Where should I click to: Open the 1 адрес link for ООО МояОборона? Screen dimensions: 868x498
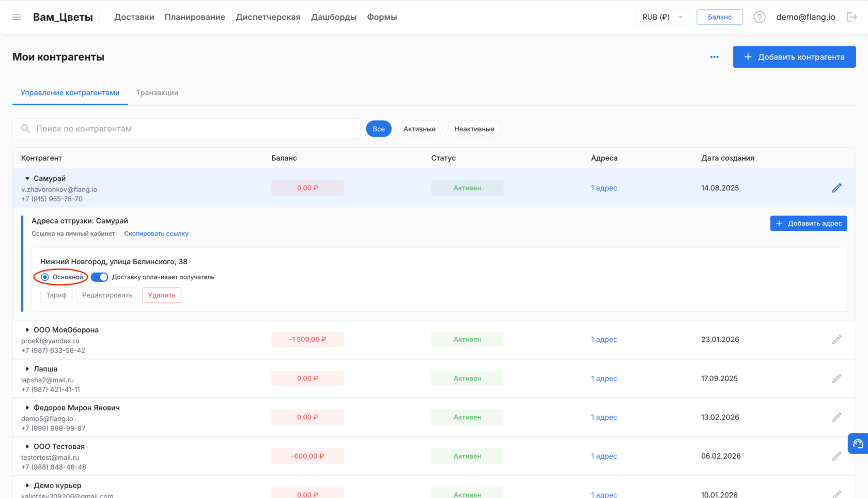point(604,340)
